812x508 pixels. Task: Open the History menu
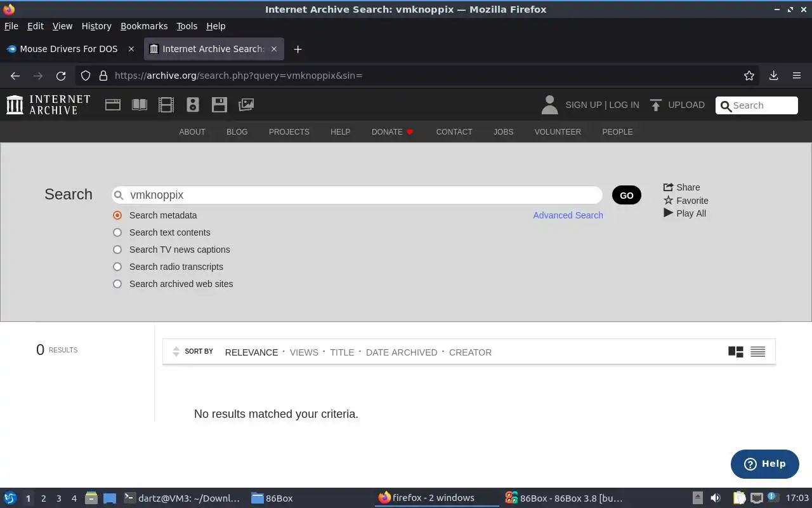pos(96,26)
